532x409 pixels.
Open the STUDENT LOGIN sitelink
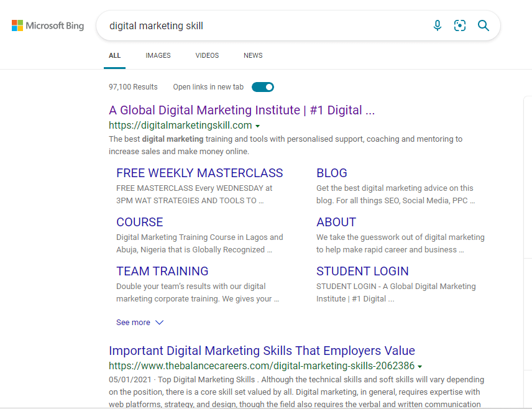pyautogui.click(x=362, y=271)
